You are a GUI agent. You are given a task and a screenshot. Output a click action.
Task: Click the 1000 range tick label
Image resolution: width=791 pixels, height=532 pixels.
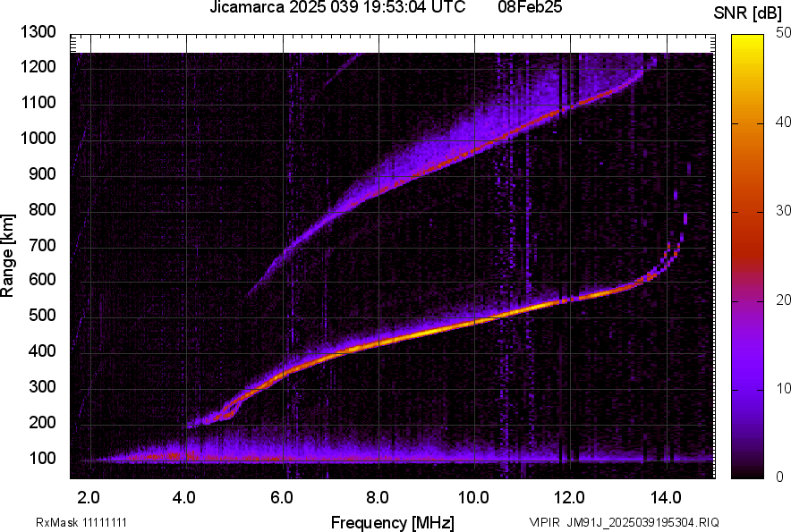(38, 139)
